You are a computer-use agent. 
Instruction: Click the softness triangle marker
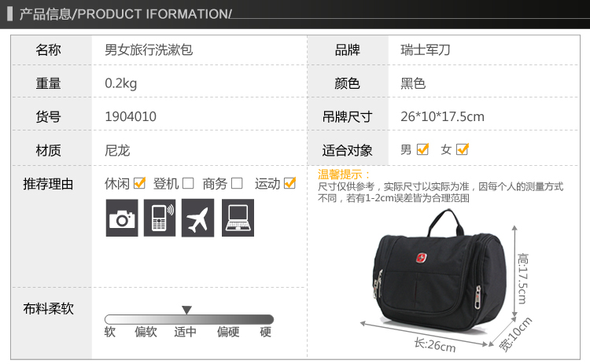187,311
